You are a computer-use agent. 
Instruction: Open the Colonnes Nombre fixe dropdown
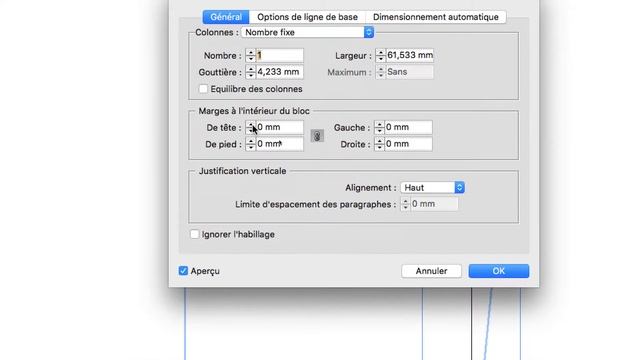(307, 32)
